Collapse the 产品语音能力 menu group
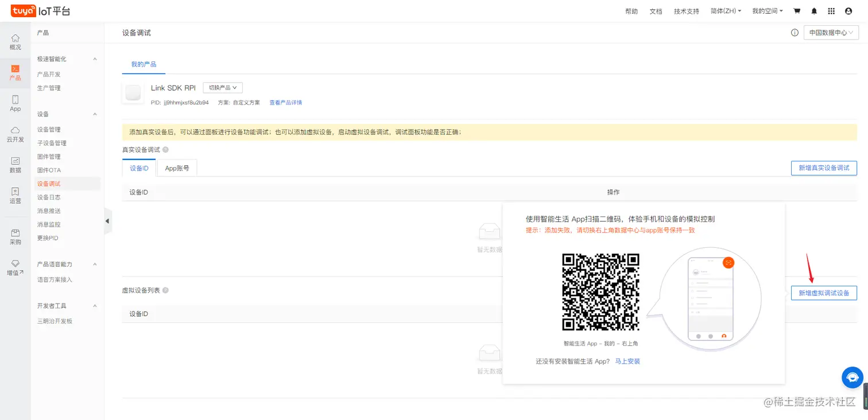 [x=95, y=265]
